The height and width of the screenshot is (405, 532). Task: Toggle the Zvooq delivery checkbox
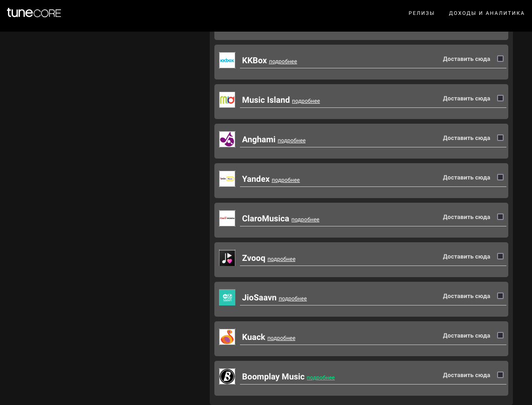click(x=500, y=256)
